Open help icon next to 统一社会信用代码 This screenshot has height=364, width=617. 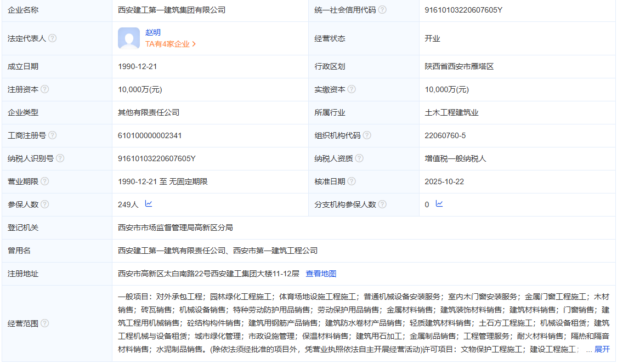(382, 9)
